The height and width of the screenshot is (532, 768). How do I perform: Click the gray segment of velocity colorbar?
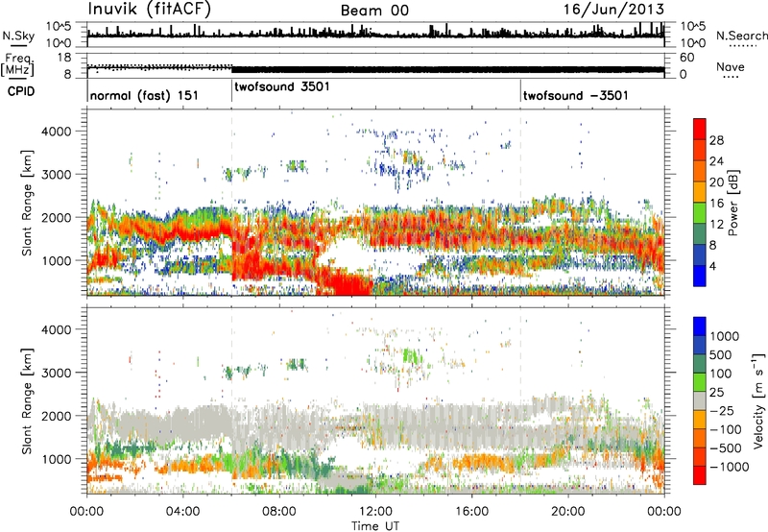point(700,400)
